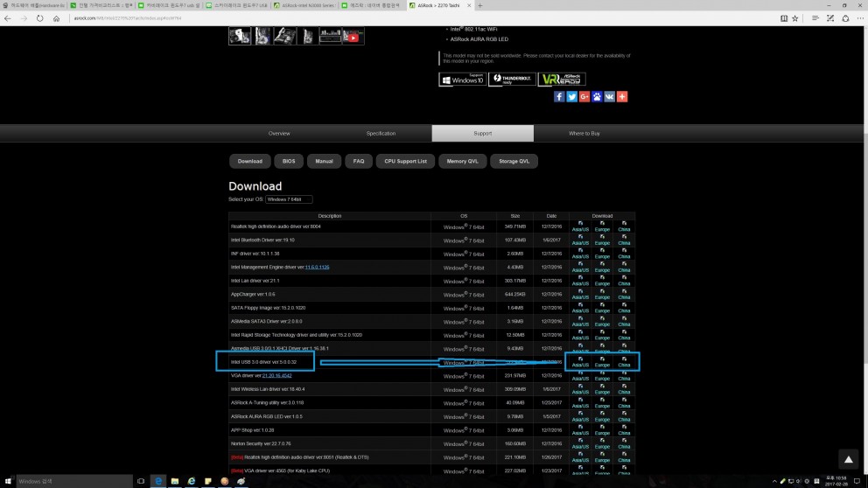Switch to the ASRock Z270 Taichi browser tab
Screen dimensions: 868x488
[x=437, y=5]
